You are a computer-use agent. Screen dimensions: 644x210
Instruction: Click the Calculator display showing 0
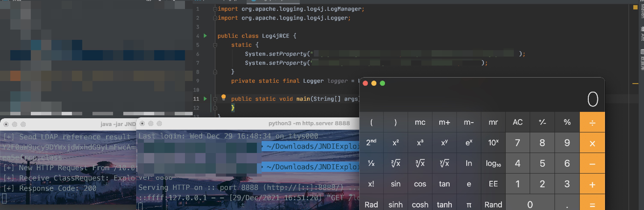[x=593, y=99]
